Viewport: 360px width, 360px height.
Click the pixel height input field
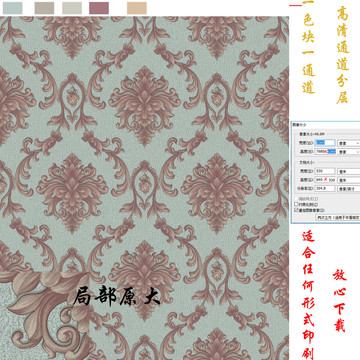pyautogui.click(x=325, y=151)
